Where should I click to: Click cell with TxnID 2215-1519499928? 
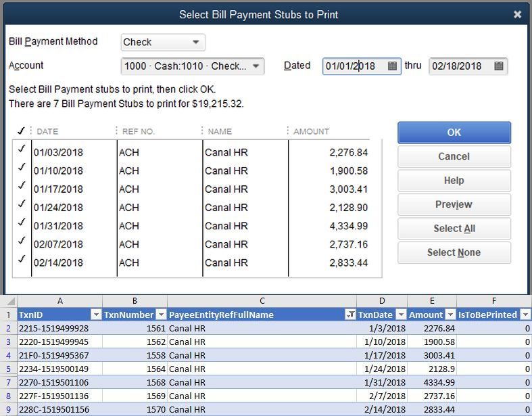[59, 328]
